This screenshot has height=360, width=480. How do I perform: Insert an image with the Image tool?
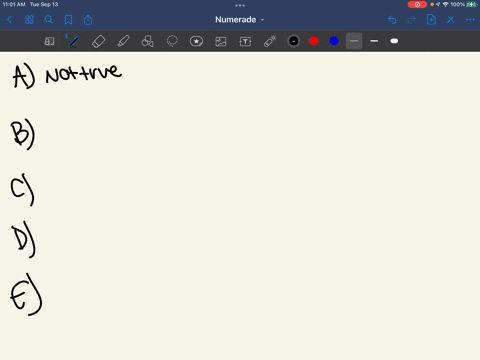coord(221,41)
